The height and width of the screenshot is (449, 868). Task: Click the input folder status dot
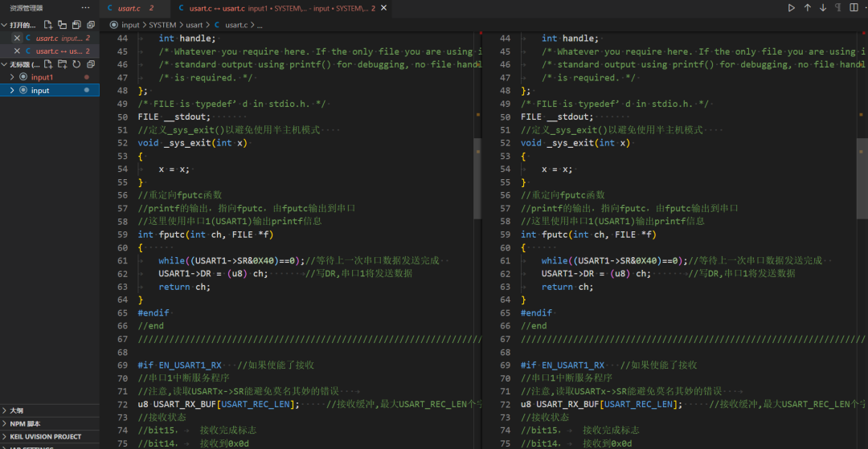click(x=86, y=90)
